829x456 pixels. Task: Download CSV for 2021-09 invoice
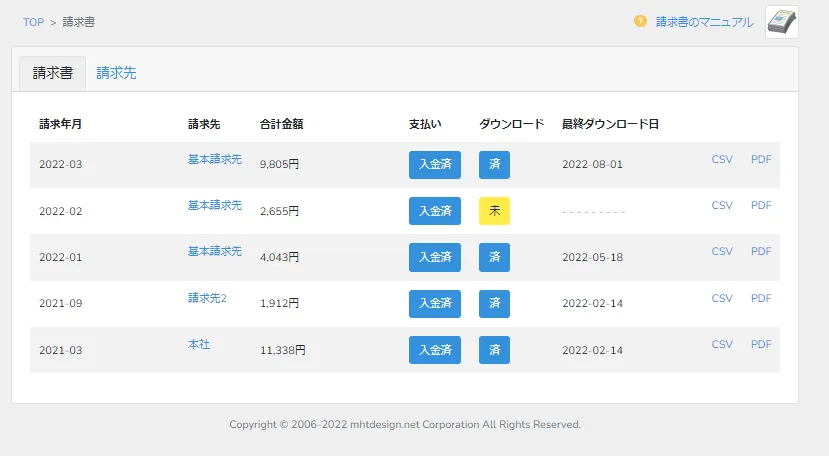(x=722, y=298)
